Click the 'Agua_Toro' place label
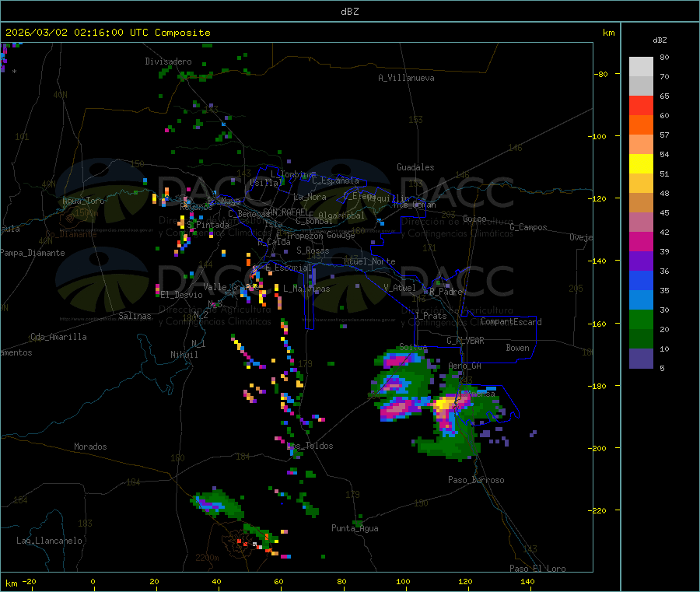700x592 pixels. tap(83, 201)
